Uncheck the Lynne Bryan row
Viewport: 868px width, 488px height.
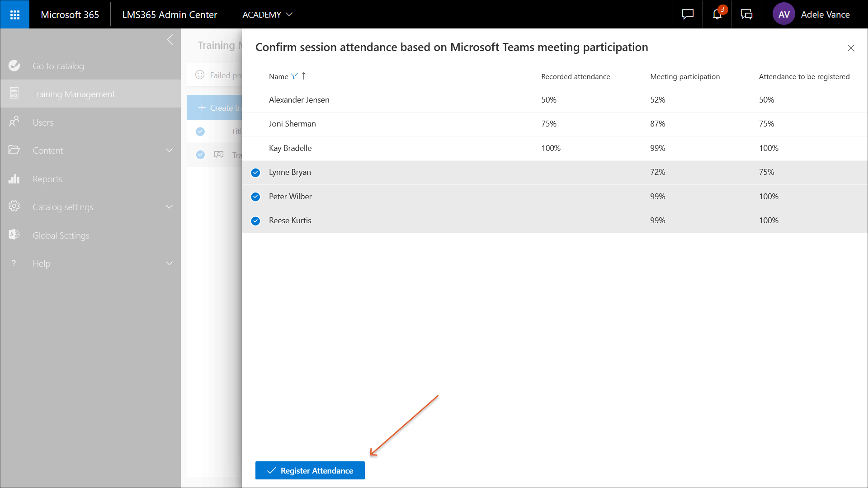(x=255, y=173)
